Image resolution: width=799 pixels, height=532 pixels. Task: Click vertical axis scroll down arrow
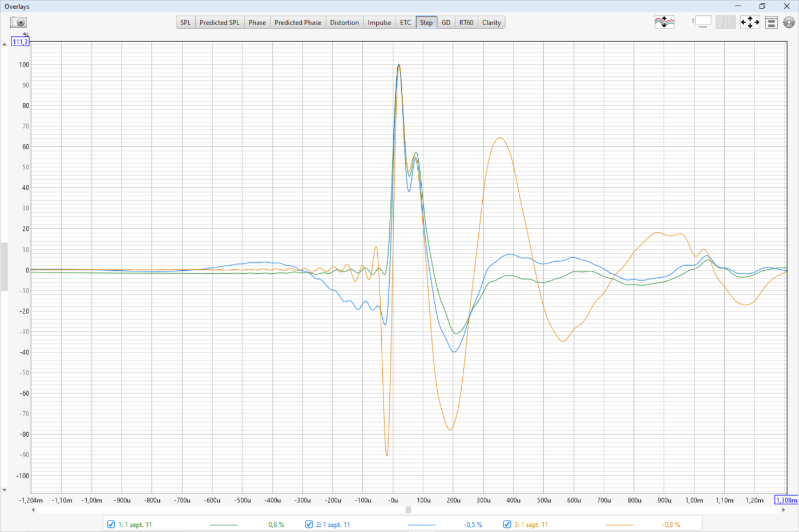pos(5,490)
